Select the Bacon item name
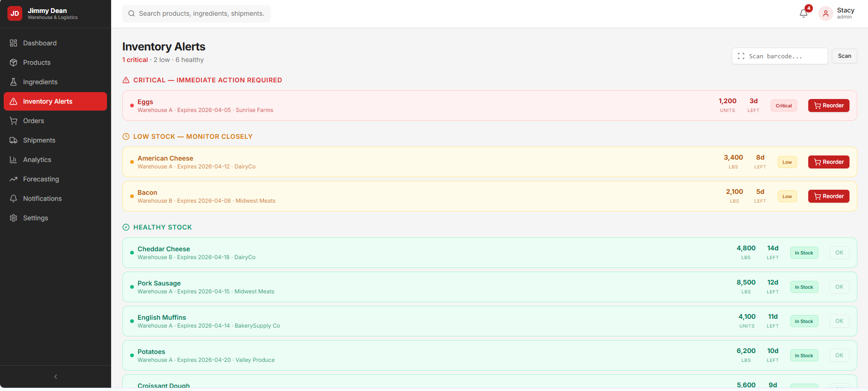868x391 pixels. click(147, 192)
